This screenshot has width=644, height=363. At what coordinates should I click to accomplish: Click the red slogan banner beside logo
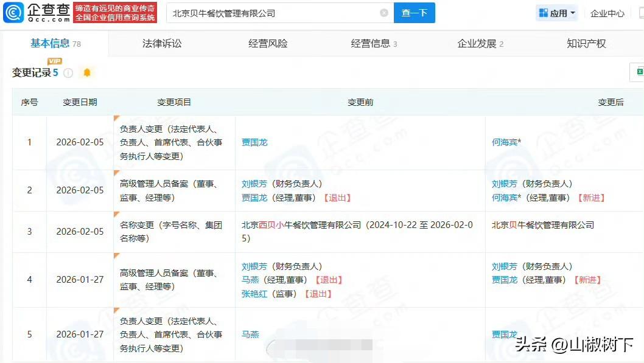(115, 13)
